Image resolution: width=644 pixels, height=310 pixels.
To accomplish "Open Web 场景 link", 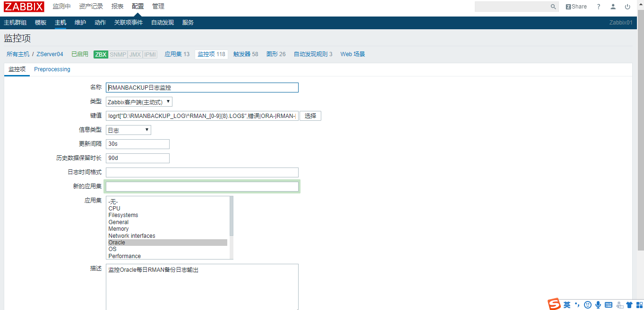I will (x=352, y=54).
